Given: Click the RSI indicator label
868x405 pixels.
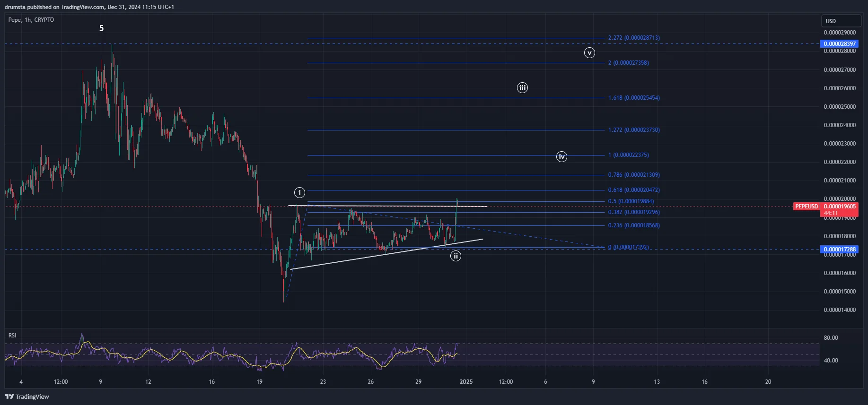Looking at the screenshot, I should [12, 336].
